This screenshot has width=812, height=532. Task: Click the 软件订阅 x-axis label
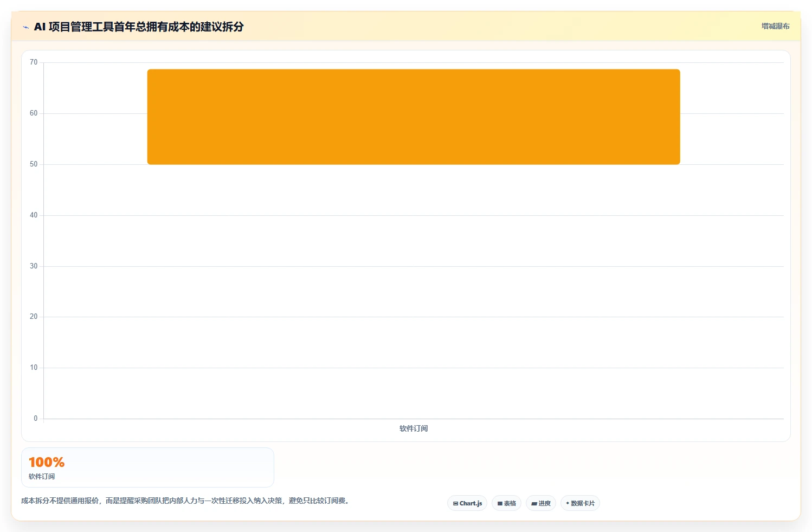tap(414, 428)
